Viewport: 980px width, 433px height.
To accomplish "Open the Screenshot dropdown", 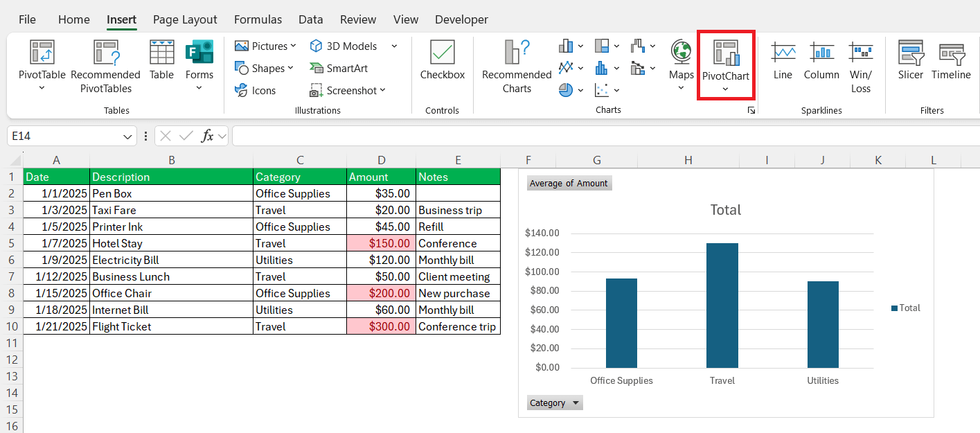I will [x=382, y=90].
